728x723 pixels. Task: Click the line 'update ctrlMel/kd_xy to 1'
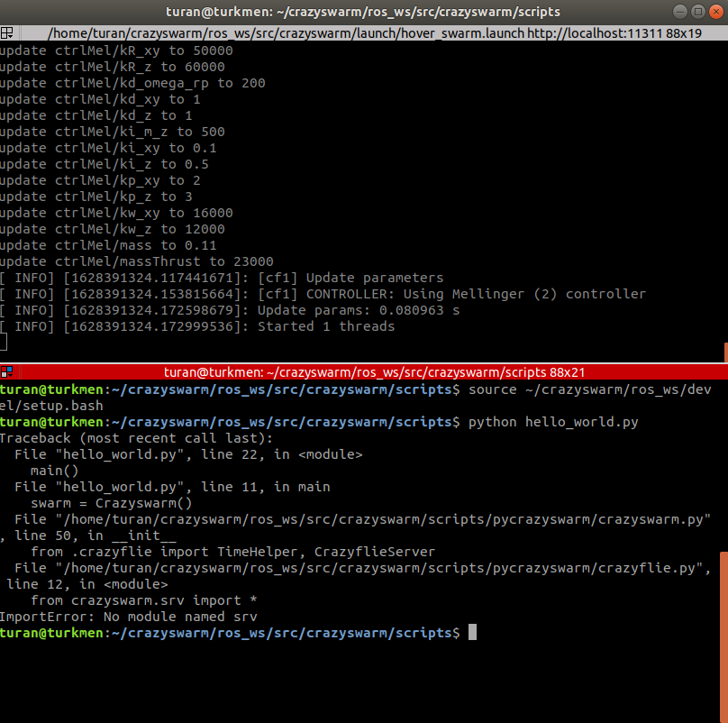click(x=100, y=99)
